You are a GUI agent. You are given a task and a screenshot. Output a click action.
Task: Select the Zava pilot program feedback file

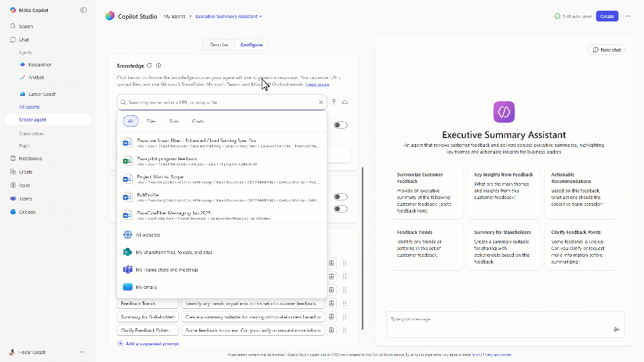(x=222, y=161)
